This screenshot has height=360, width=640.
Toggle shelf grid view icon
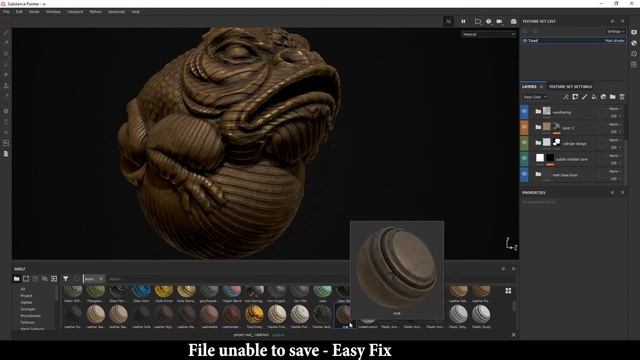(x=508, y=291)
